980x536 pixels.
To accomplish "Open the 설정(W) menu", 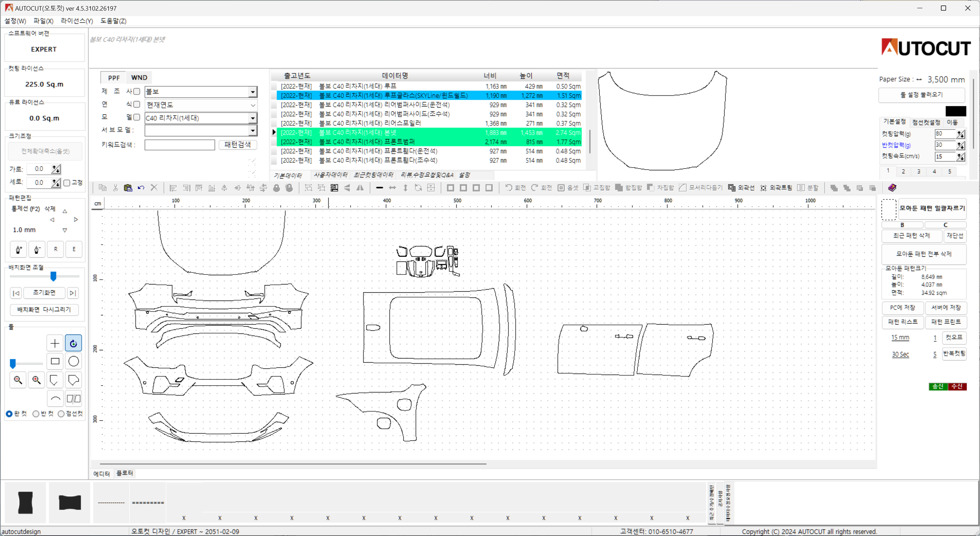I will [x=15, y=21].
